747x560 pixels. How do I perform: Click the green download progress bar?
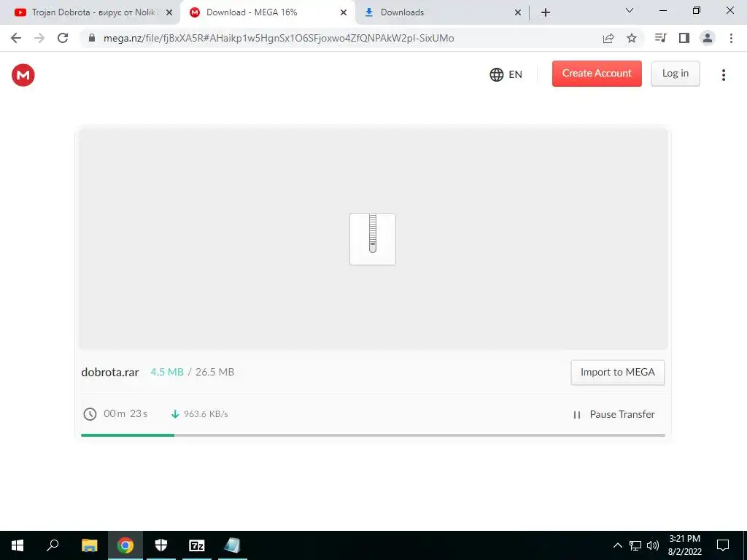(128, 435)
